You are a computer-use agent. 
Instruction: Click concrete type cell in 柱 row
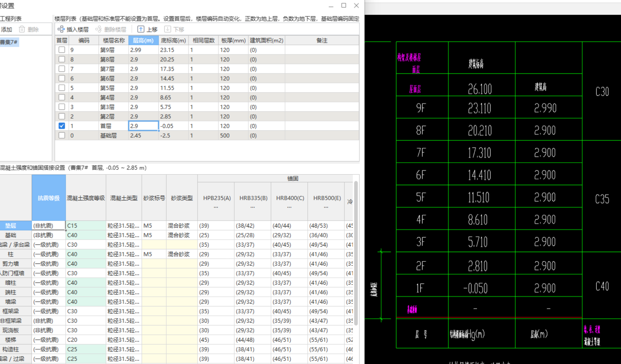[x=124, y=254]
